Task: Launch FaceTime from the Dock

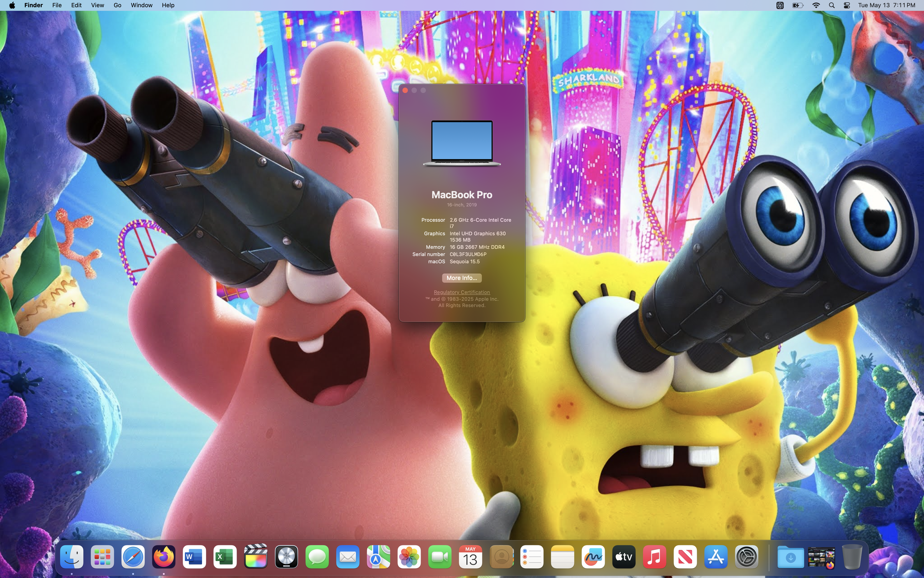Action: [439, 557]
